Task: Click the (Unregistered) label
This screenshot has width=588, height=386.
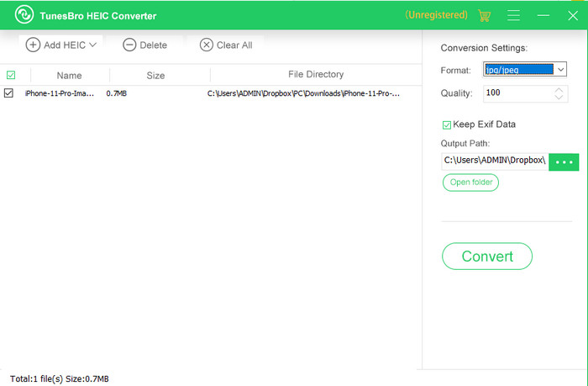Action: click(436, 15)
